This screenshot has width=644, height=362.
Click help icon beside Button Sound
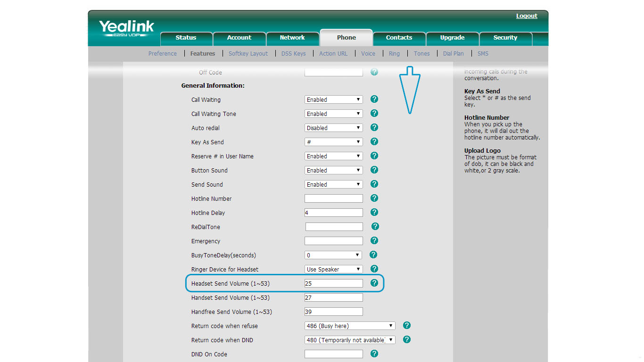(374, 170)
